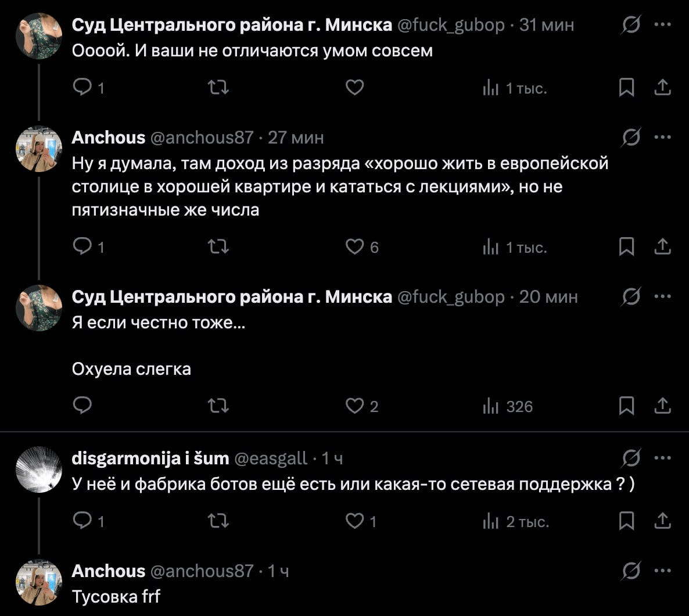Image resolution: width=689 pixels, height=616 pixels.
Task: Share the 'Охуела слегка' tweet
Action: [662, 406]
